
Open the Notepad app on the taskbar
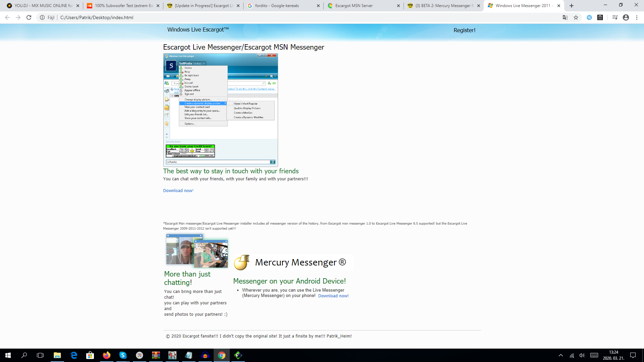[x=189, y=355]
